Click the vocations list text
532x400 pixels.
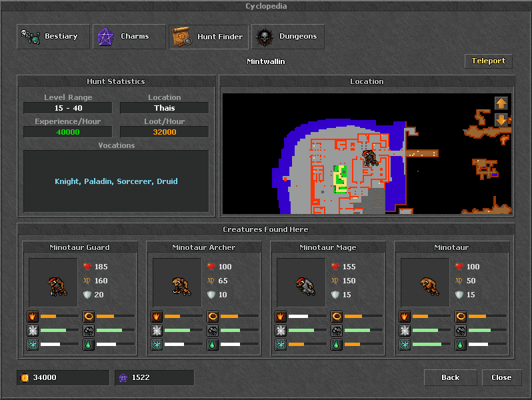click(x=116, y=181)
